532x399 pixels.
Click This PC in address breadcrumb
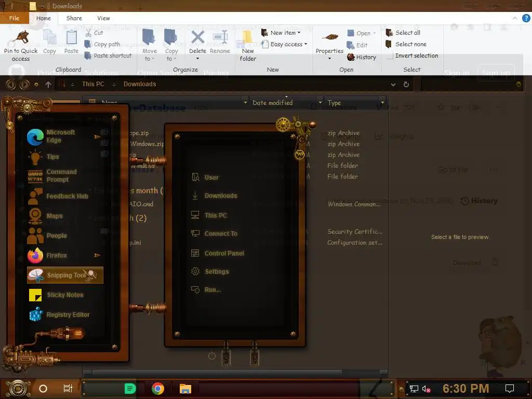coord(93,84)
